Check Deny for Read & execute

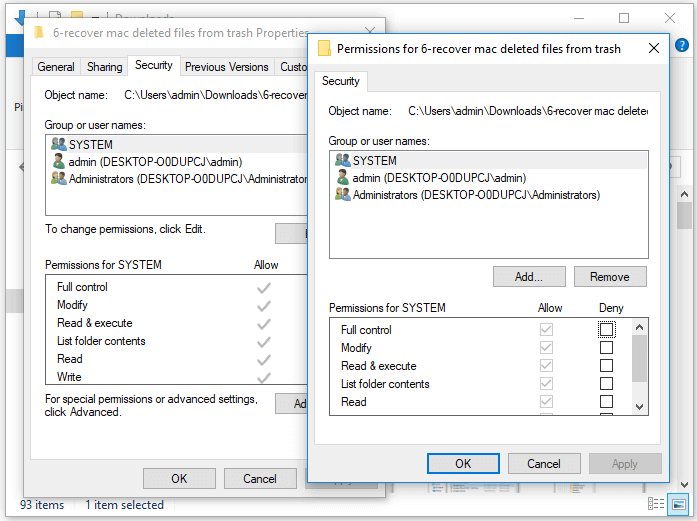coord(606,366)
